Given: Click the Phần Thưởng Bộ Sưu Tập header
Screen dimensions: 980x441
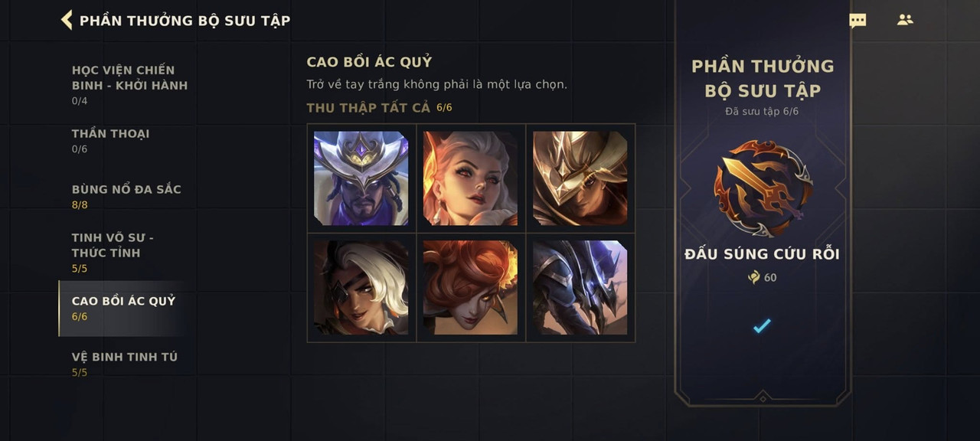Looking at the screenshot, I should tap(185, 21).
